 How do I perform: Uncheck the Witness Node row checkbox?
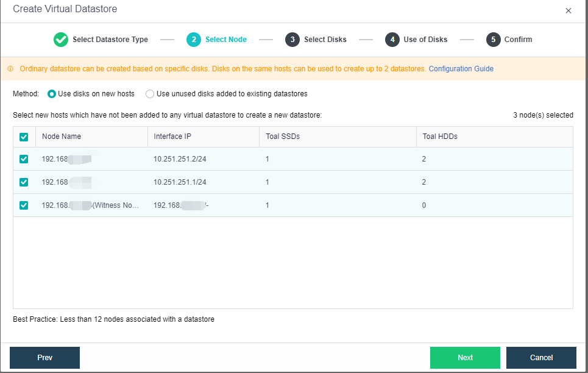(x=24, y=205)
